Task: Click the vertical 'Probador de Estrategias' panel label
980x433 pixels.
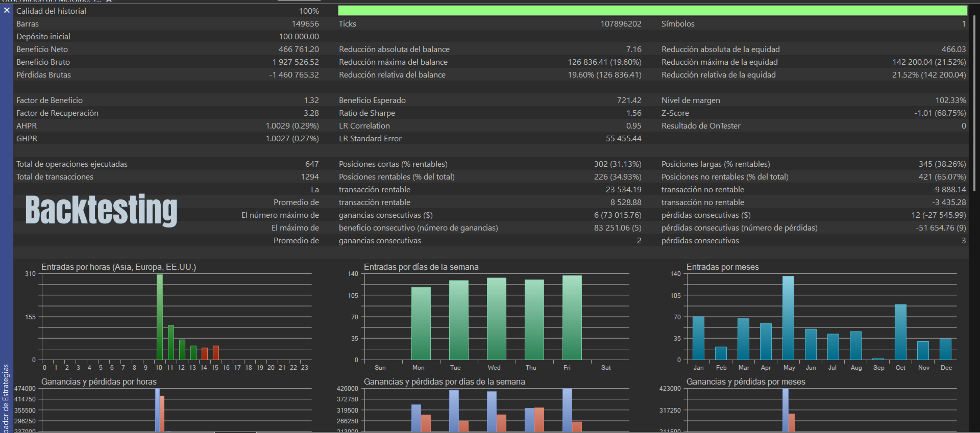Action: (x=6, y=398)
